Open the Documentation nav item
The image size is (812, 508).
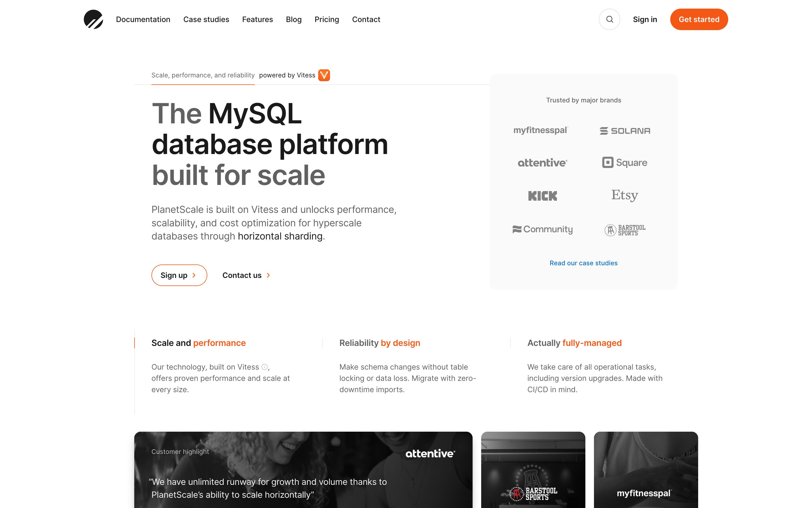coord(143,19)
